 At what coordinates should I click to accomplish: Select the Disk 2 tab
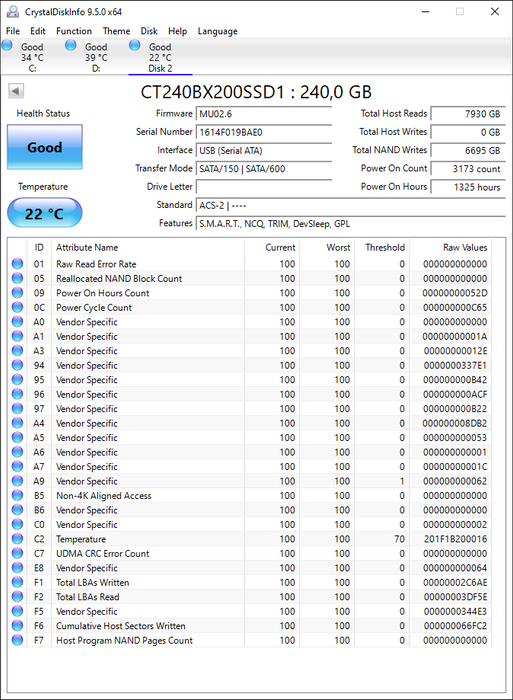(x=160, y=57)
